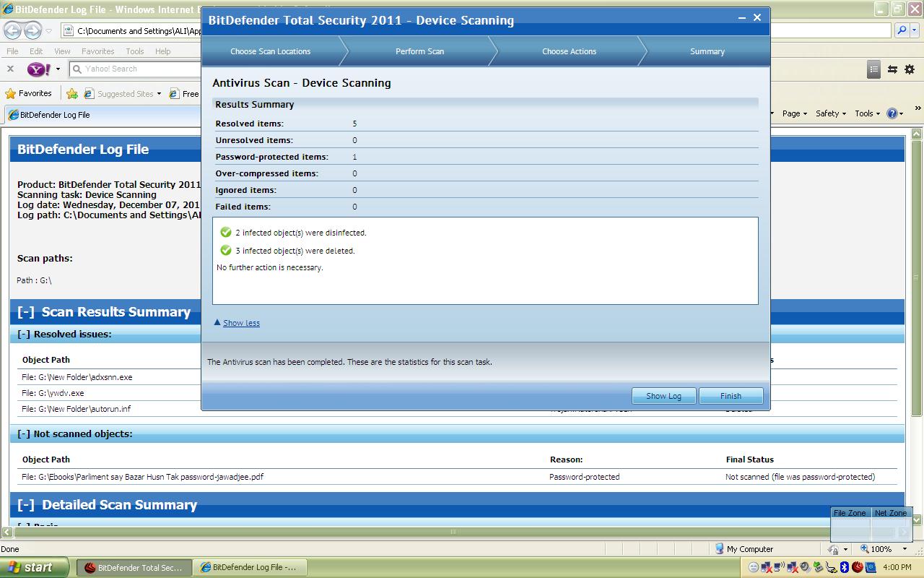Open the Safety command dropdown
The image size is (924, 578).
(830, 113)
